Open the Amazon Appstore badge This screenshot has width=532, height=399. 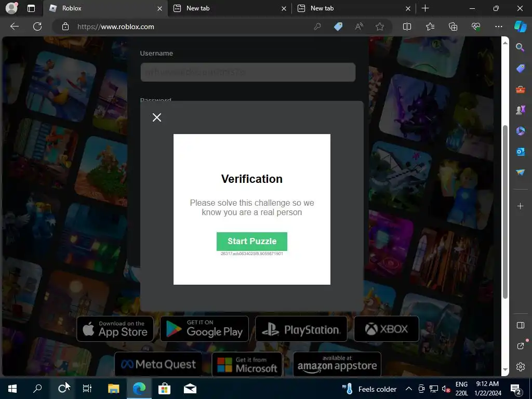click(x=337, y=364)
